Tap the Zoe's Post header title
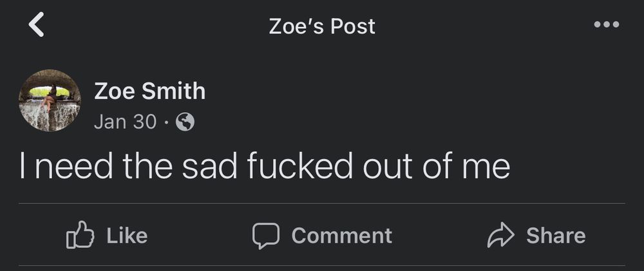 click(x=322, y=26)
